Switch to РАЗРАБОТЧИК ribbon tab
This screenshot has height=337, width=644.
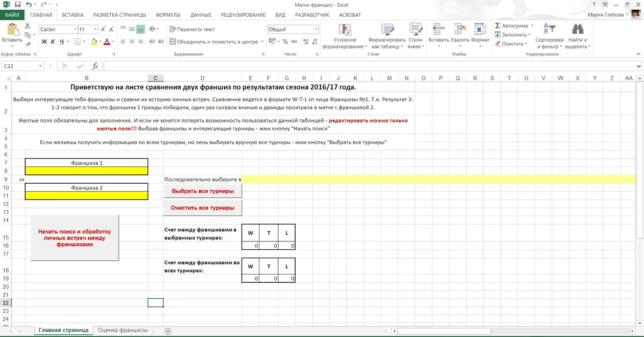(312, 15)
